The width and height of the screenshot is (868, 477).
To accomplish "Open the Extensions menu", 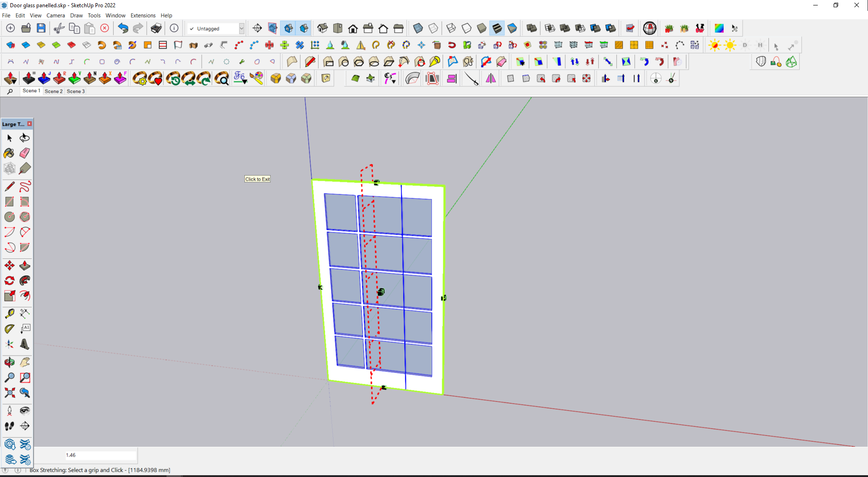I will pyautogui.click(x=143, y=15).
